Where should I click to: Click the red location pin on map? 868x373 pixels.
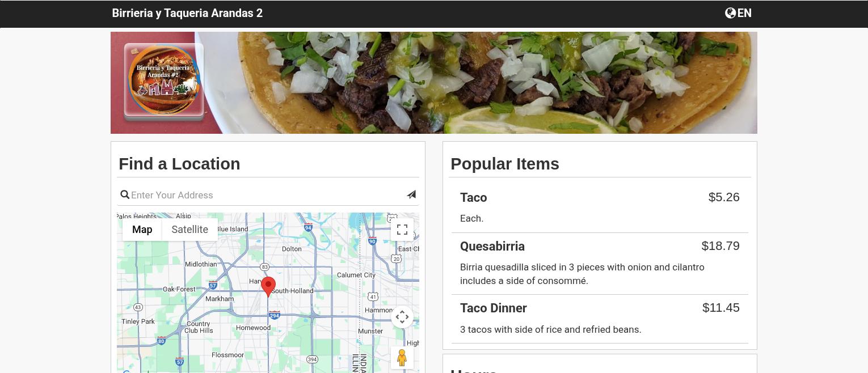point(268,287)
